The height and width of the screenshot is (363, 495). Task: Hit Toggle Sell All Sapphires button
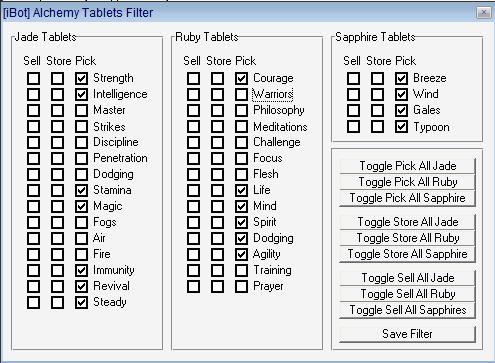[x=407, y=310]
